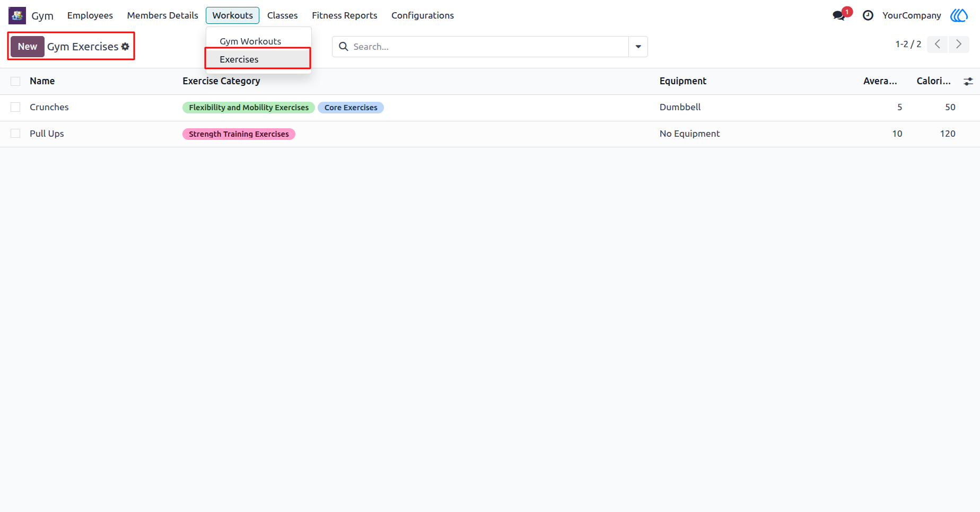980x512 pixels.
Task: Click the blue user avatar logo
Action: tap(959, 15)
